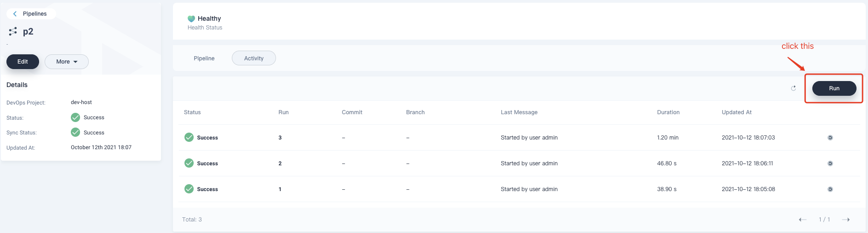Click the Edit button
The width and height of the screenshot is (868, 233).
(23, 62)
